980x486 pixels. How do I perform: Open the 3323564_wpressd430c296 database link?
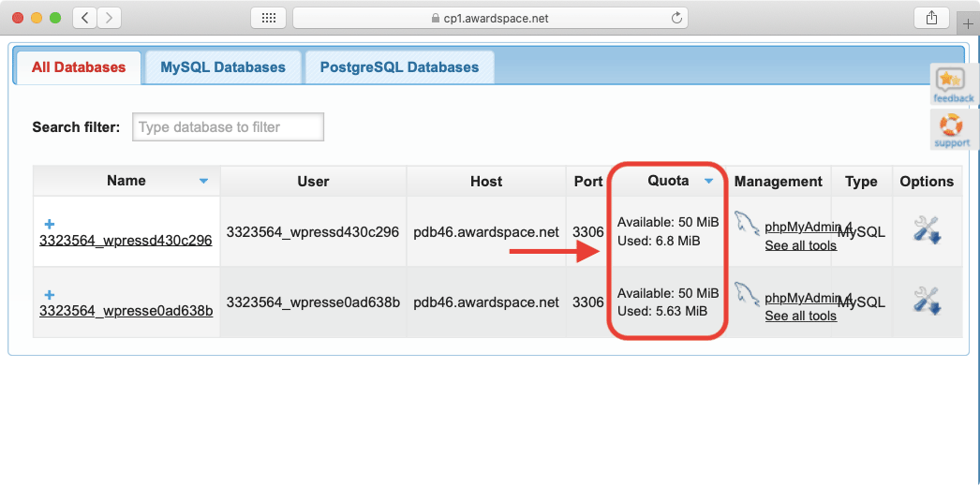(126, 240)
